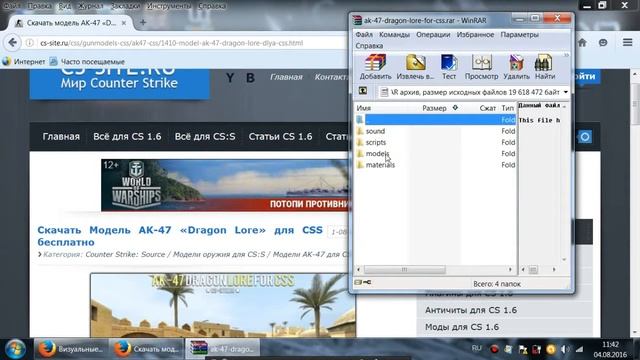This screenshot has width=640, height=360.
Task: Select the scripts folder in the archive
Action: pos(376,142)
